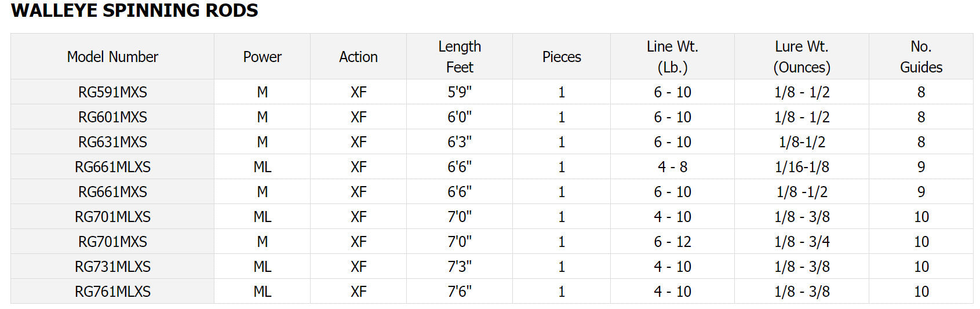Viewport: 980px width, 309px height.
Task: Click the RG661MXS model number
Action: pos(112,192)
